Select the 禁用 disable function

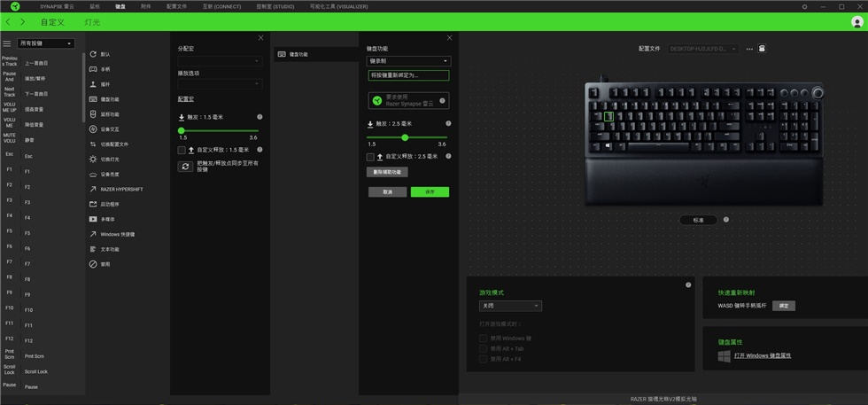click(101, 264)
